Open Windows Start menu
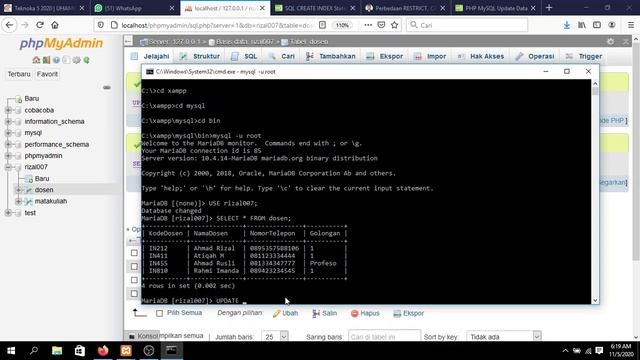The height and width of the screenshot is (360, 640). coord(11,351)
